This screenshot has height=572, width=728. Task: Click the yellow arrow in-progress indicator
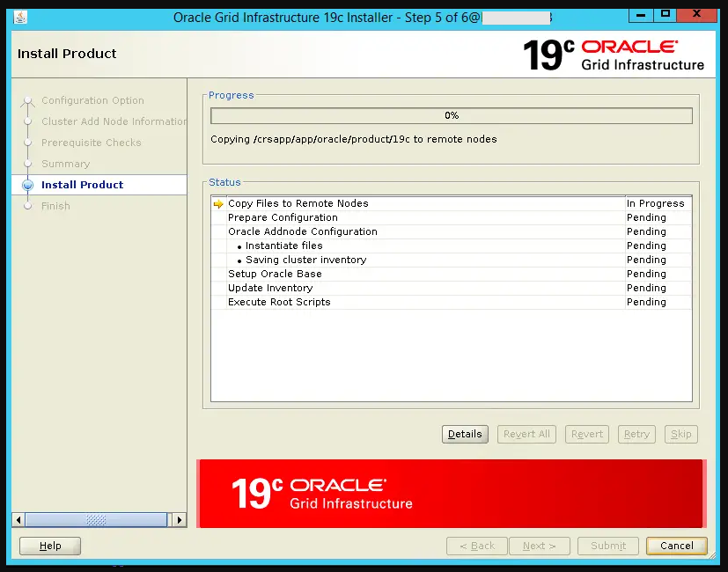click(x=218, y=204)
